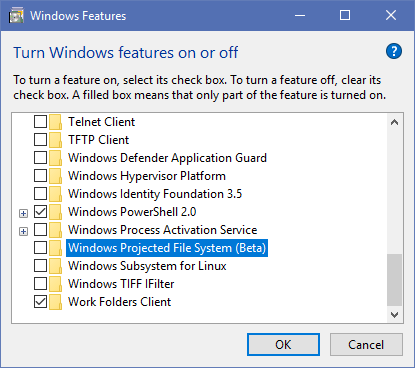The width and height of the screenshot is (415, 368).
Task: Click the Windows PowerShell 2.0 folder icon
Action: click(55, 212)
